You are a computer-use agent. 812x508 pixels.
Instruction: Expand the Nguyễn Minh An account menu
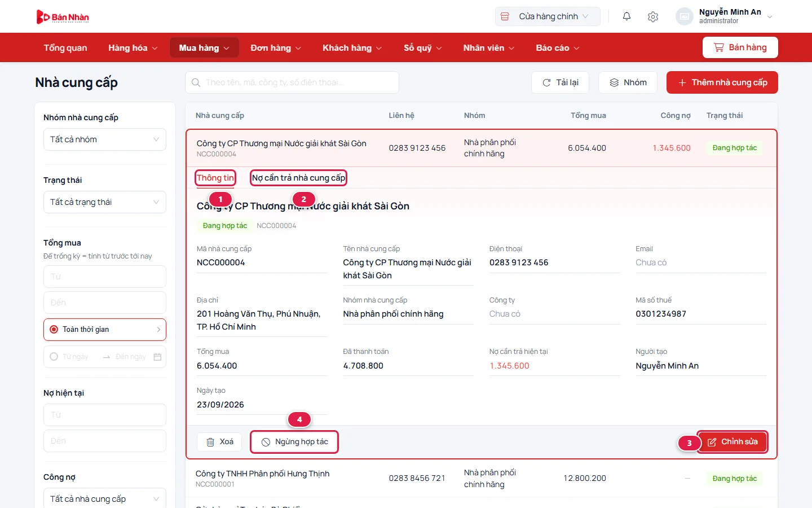point(725,16)
